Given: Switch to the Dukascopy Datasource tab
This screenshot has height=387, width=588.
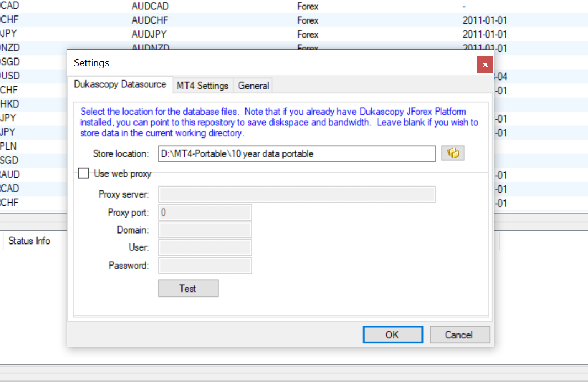Looking at the screenshot, I should (x=120, y=84).
